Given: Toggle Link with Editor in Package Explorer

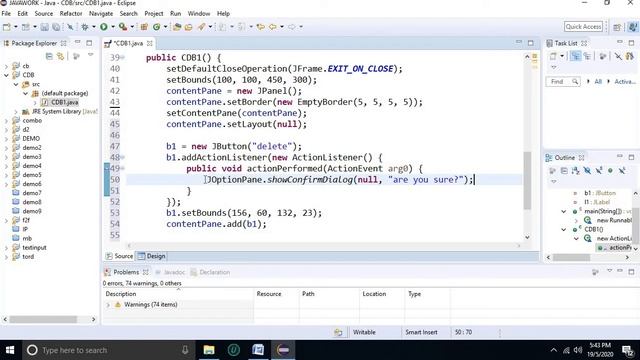Looking at the screenshot, I should (60, 56).
